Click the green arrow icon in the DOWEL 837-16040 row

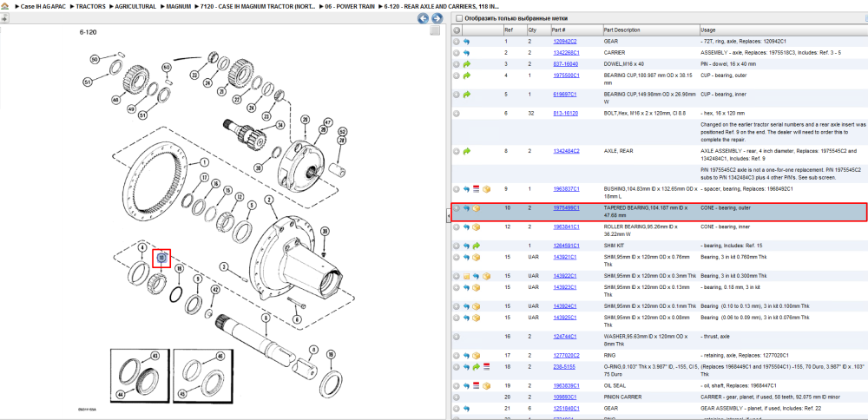click(466, 64)
